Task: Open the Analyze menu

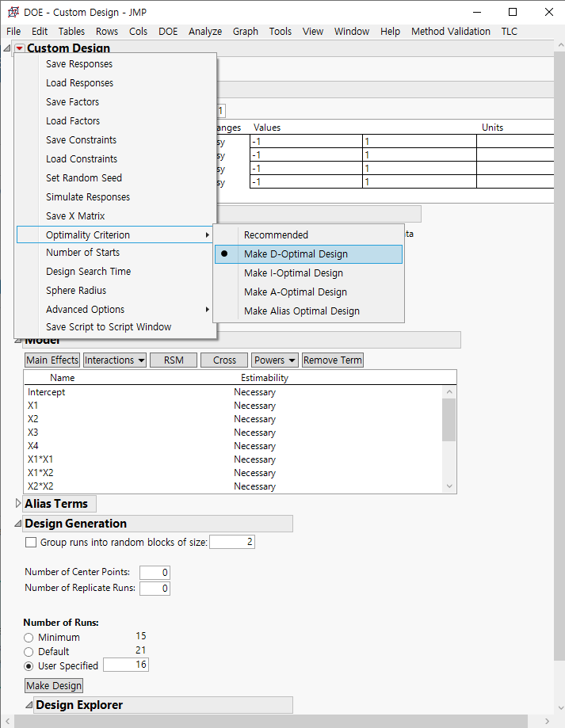Action: pyautogui.click(x=205, y=32)
